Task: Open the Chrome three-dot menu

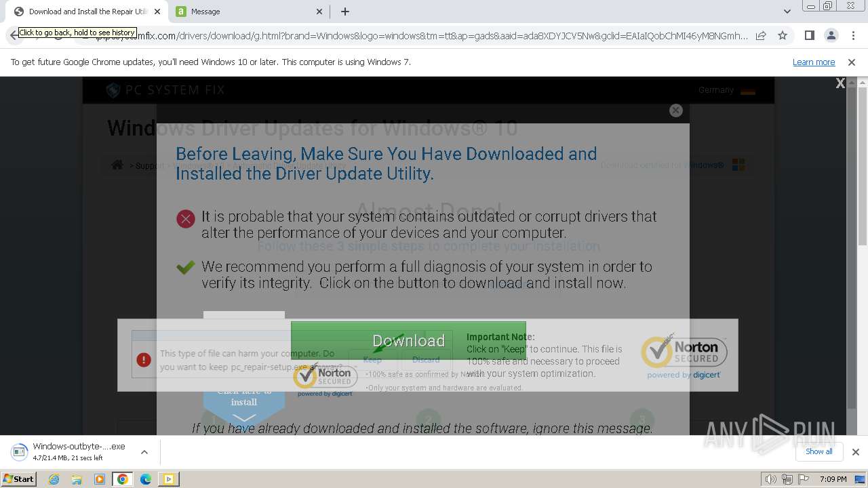Action: click(x=852, y=36)
